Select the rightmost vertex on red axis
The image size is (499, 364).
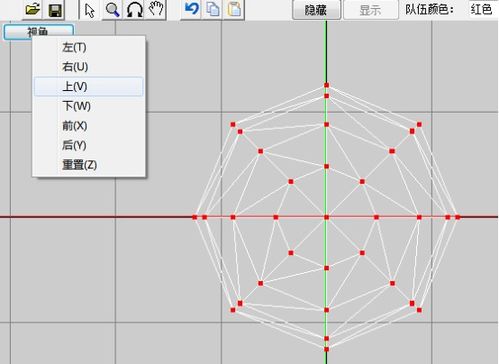click(458, 217)
